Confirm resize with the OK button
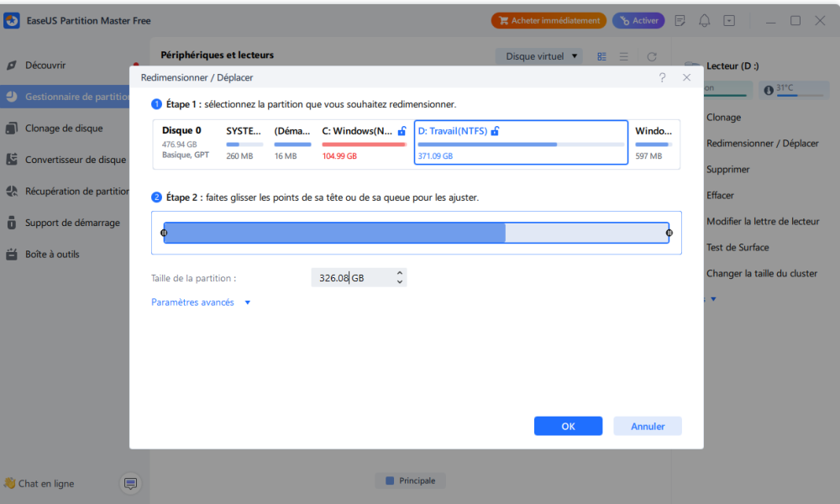 pyautogui.click(x=568, y=427)
